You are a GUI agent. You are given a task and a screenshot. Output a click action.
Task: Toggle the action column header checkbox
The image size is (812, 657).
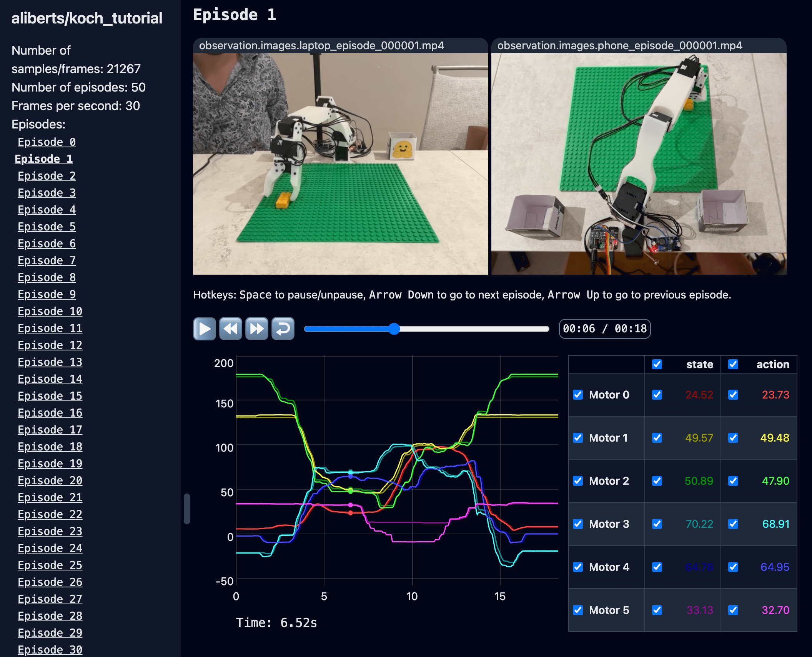(x=733, y=364)
